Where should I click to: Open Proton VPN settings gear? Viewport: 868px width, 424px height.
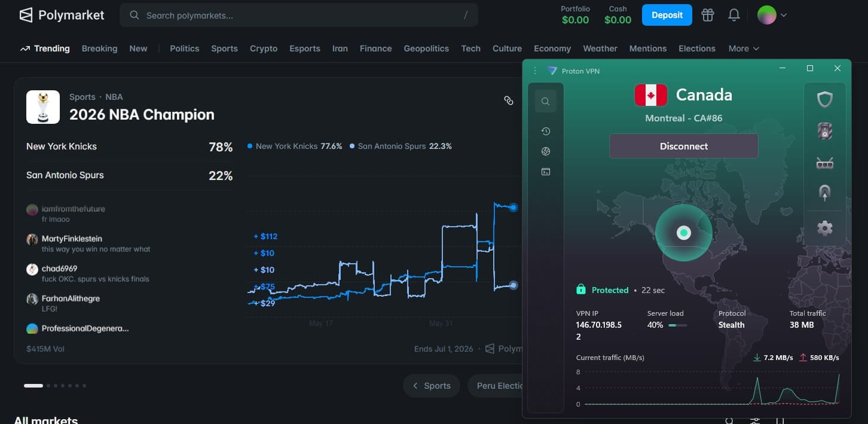pyautogui.click(x=825, y=228)
